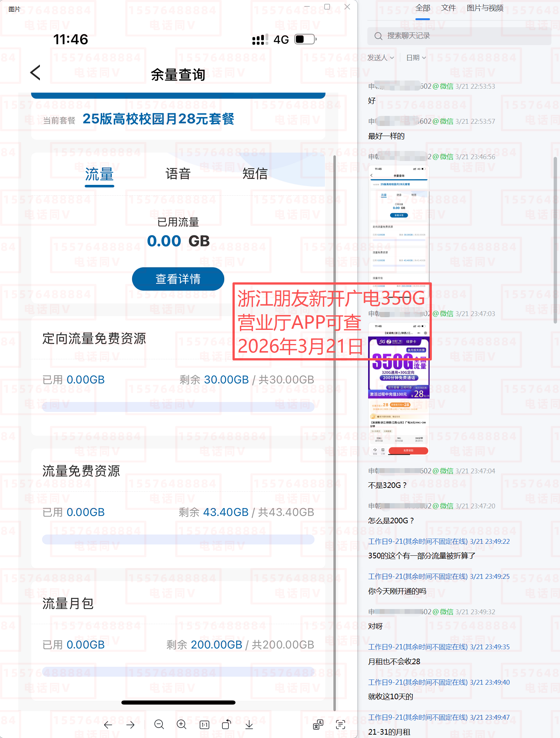
Task: Open the 余量查询 screenshot thumbnail in chat
Action: 399,224
